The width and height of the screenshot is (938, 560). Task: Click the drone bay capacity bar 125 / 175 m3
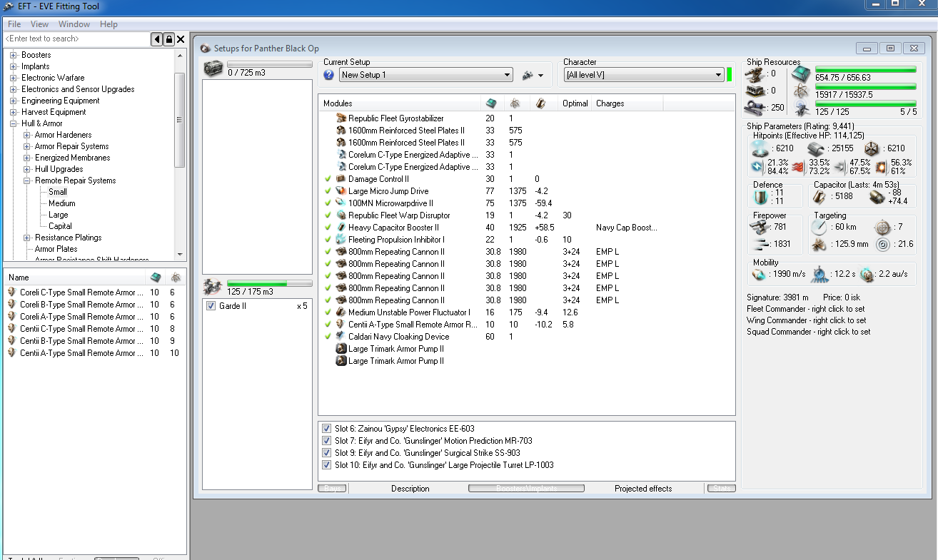pyautogui.click(x=270, y=284)
